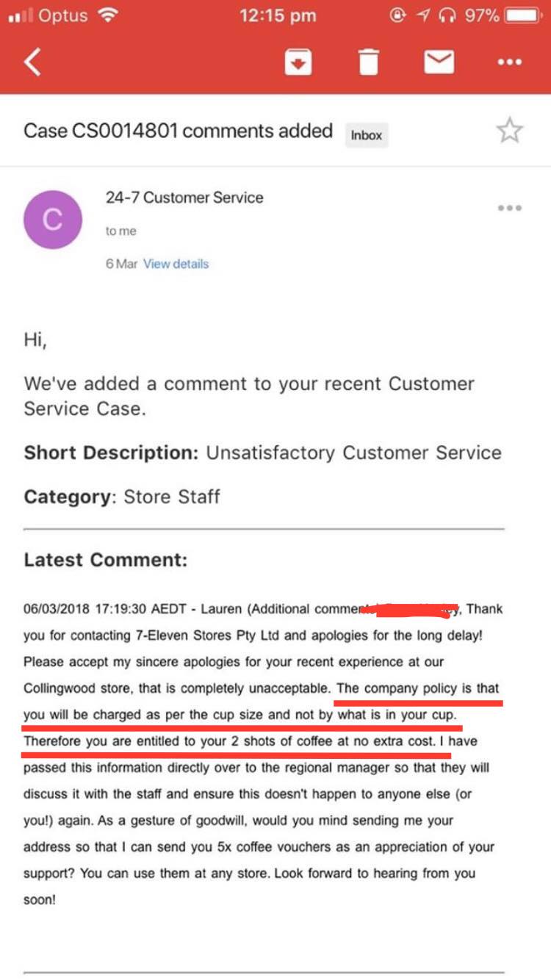Tap sender name 24-7 Customer Service

[184, 197]
